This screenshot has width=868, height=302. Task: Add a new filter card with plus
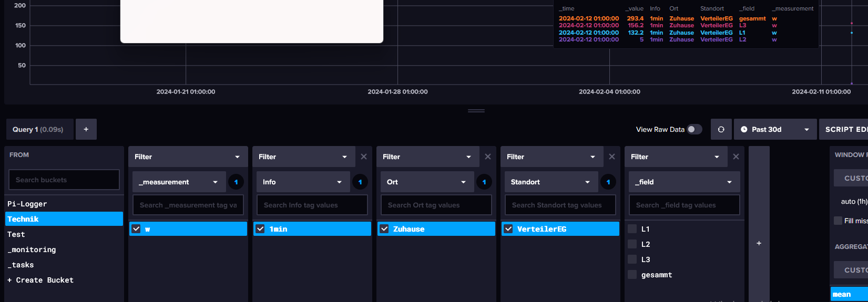point(759,243)
